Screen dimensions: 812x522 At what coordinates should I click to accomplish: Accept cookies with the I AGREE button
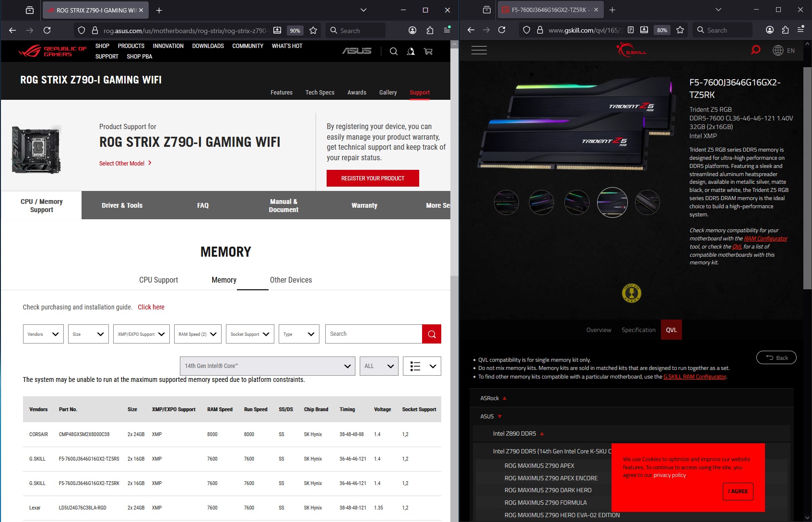click(x=738, y=491)
